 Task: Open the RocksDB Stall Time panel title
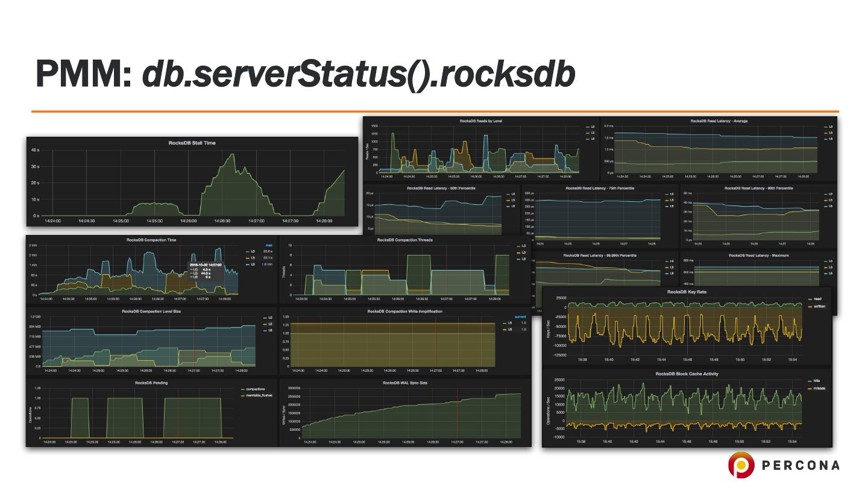[192, 143]
